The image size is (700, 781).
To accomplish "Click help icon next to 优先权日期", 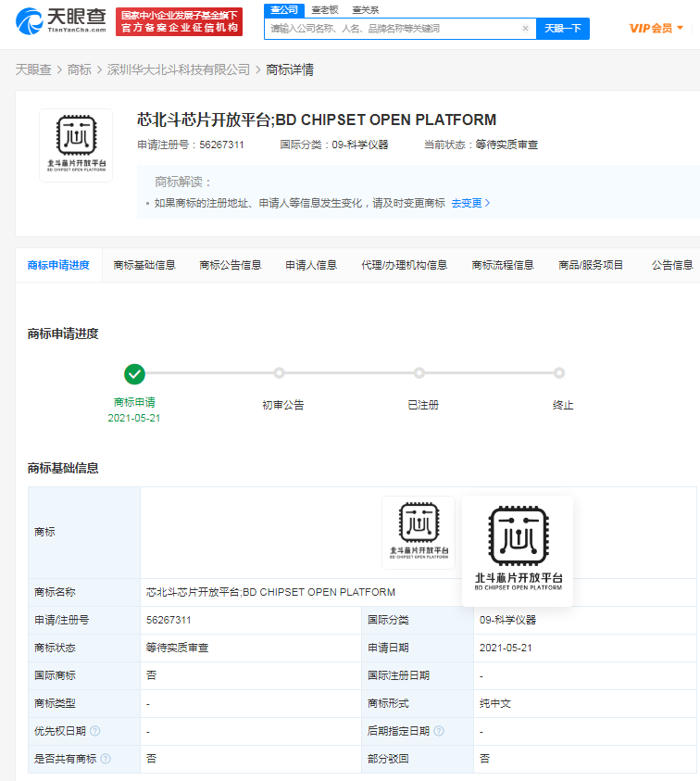I will (95, 731).
